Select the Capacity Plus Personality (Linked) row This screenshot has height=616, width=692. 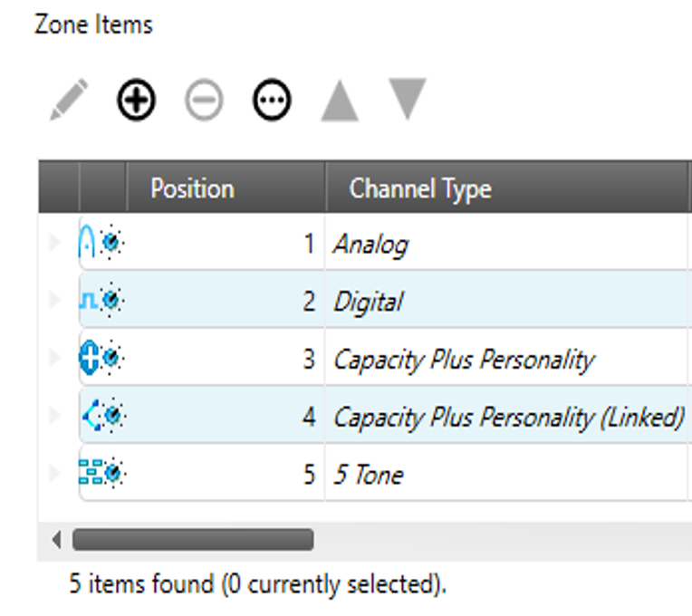coord(507,417)
